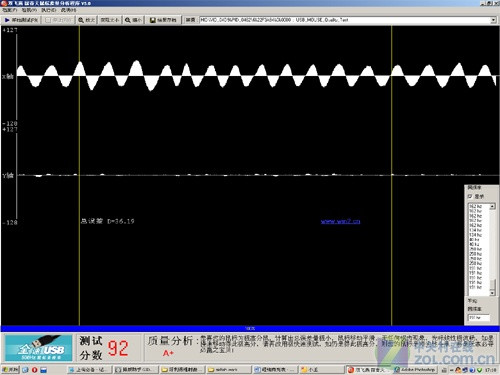Screen dimensions: 500x375
Task: Open the Windows Start button
Action: (x=10, y=370)
